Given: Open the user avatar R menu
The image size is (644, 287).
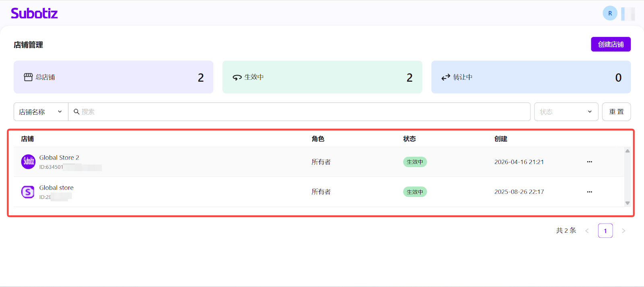Looking at the screenshot, I should (x=610, y=13).
